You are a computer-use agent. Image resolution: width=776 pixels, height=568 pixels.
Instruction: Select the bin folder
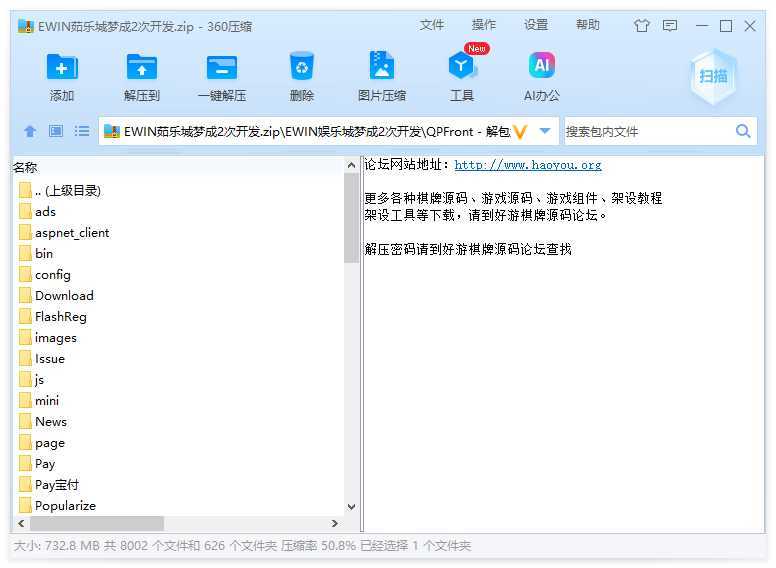pos(36,254)
